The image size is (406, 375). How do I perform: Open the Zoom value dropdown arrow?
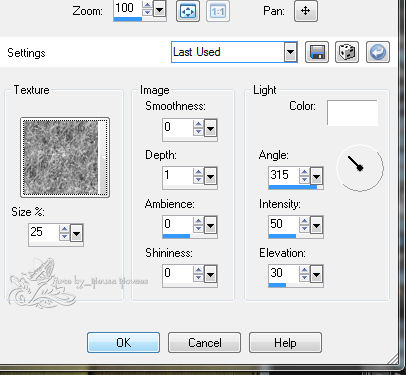pos(159,9)
